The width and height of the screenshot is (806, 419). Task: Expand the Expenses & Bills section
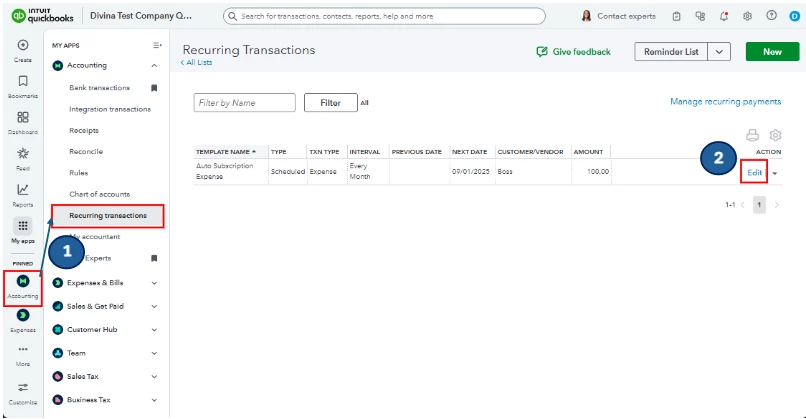[x=154, y=283]
